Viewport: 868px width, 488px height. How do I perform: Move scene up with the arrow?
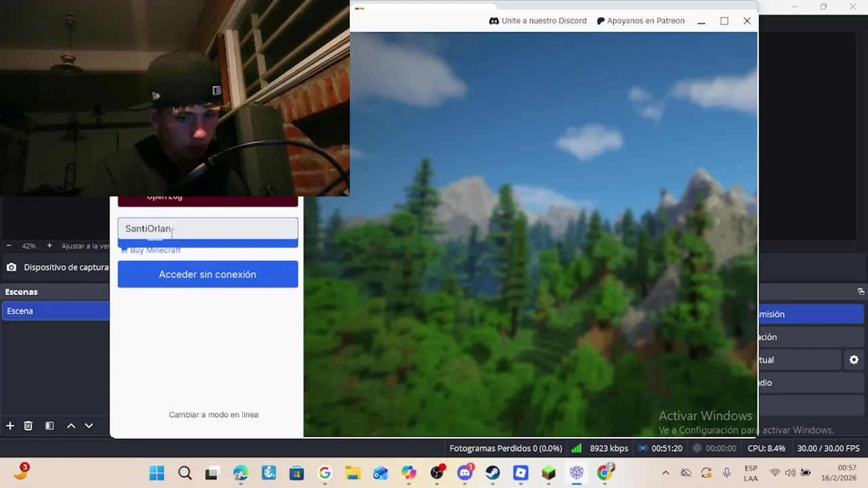point(71,426)
